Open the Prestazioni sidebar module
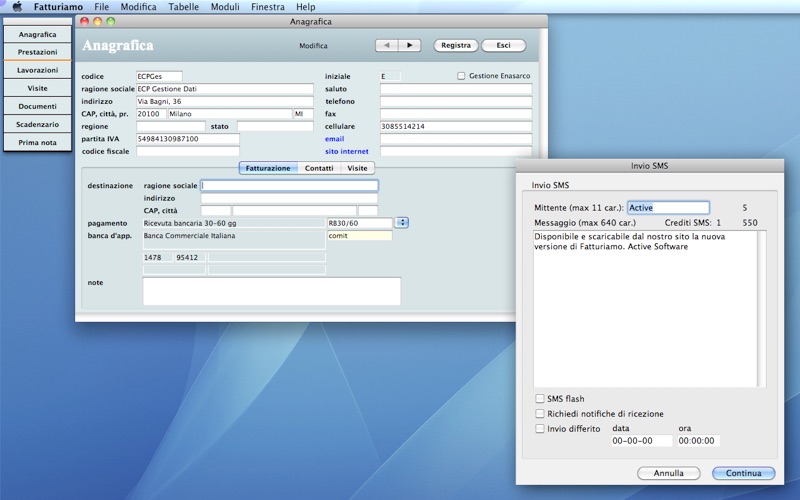Image resolution: width=800 pixels, height=500 pixels. coord(37,52)
